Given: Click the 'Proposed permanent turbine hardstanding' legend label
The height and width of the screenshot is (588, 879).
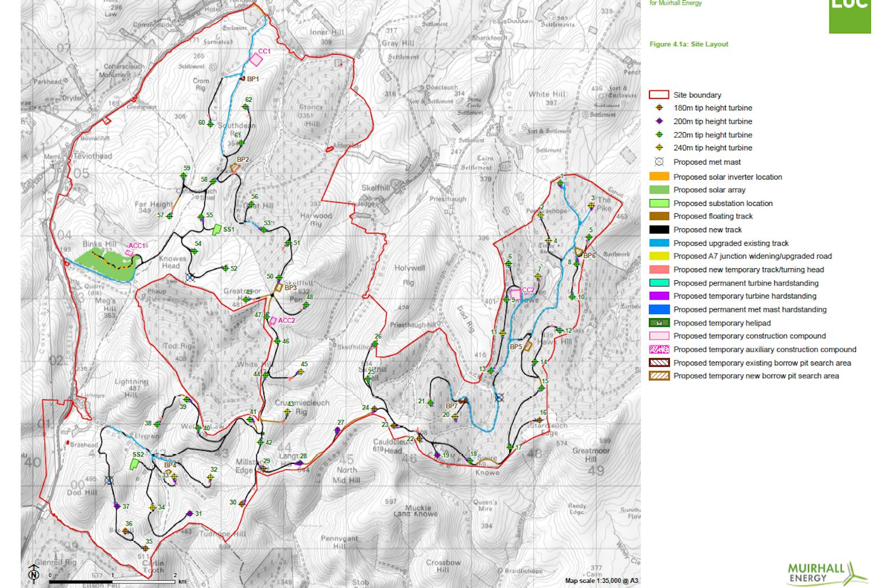Looking at the screenshot, I should point(746,283).
